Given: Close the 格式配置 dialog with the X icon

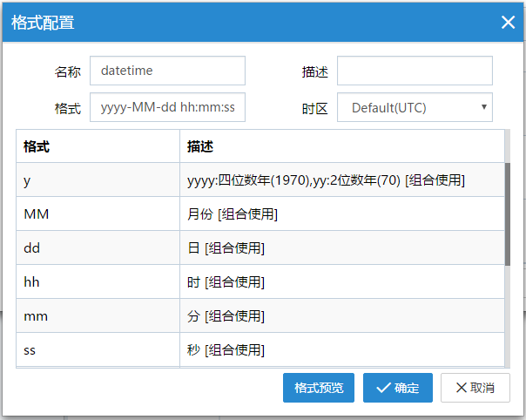Looking at the screenshot, I should [508, 23].
